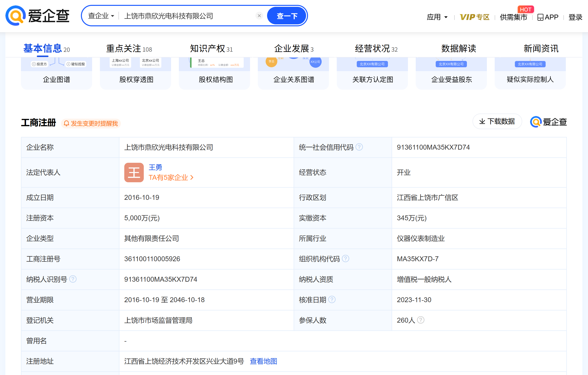Click help icon beside 纳税人识别号
Image resolution: width=588 pixels, height=375 pixels.
(73, 279)
